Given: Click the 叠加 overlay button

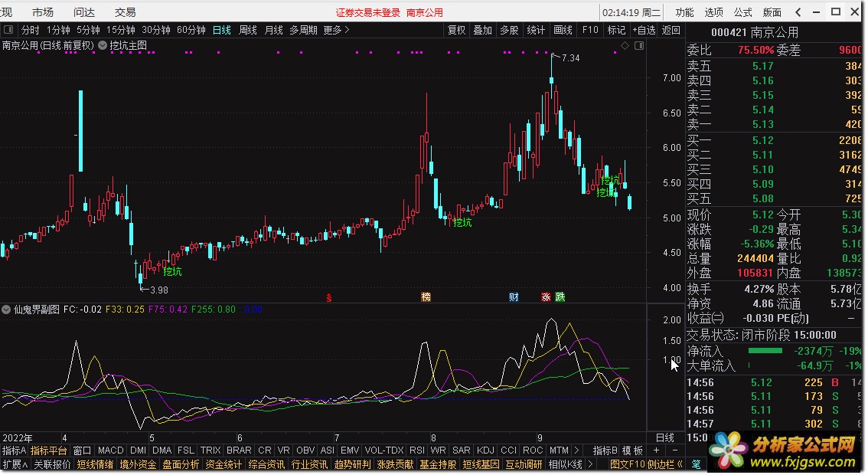Looking at the screenshot, I should coord(483,30).
